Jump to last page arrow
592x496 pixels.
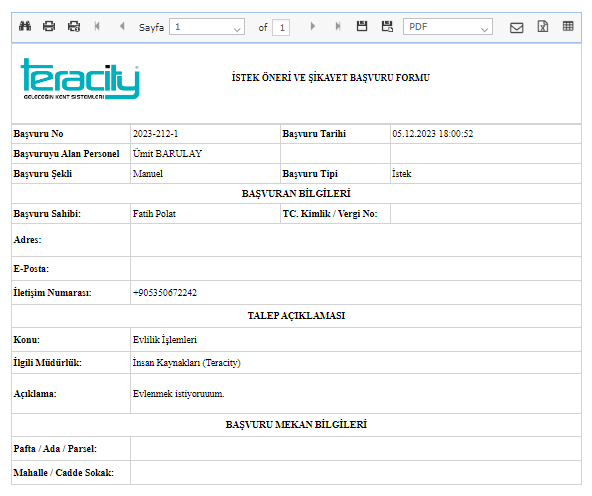338,26
